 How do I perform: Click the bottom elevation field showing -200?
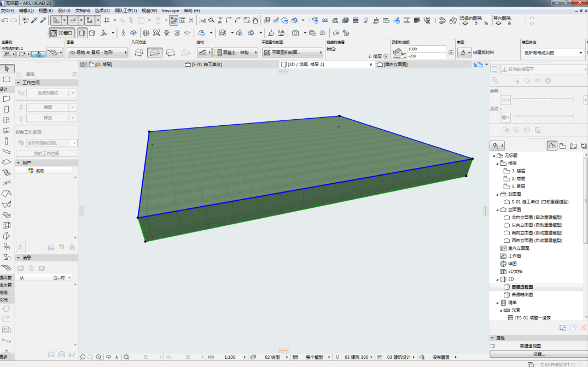pos(427,56)
